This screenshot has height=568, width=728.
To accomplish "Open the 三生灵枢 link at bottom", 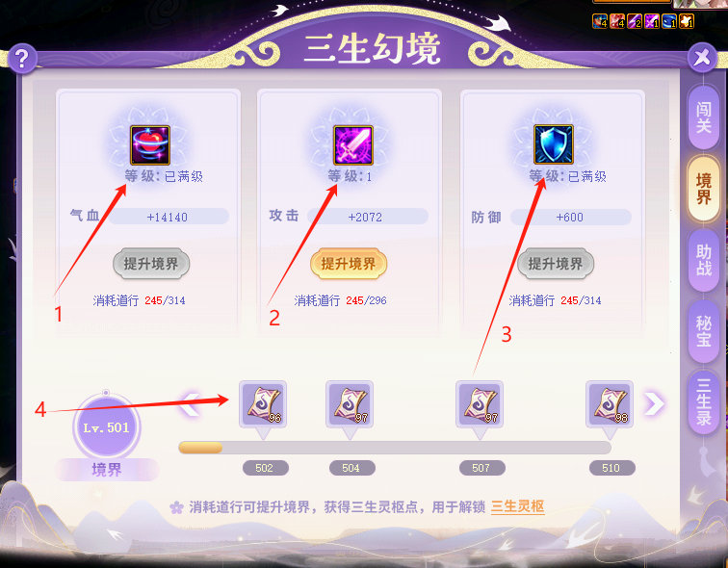I will 518,506.
